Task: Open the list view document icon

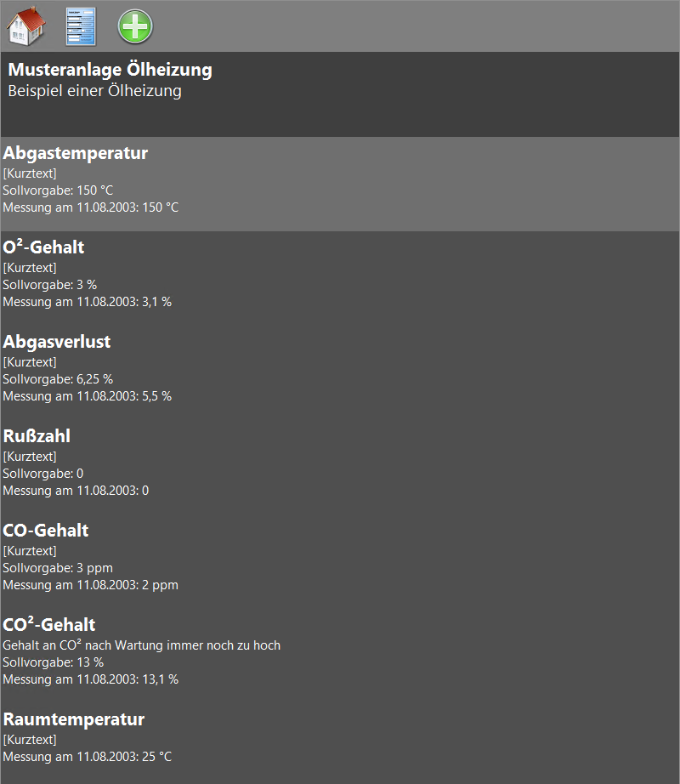Action: (x=81, y=26)
